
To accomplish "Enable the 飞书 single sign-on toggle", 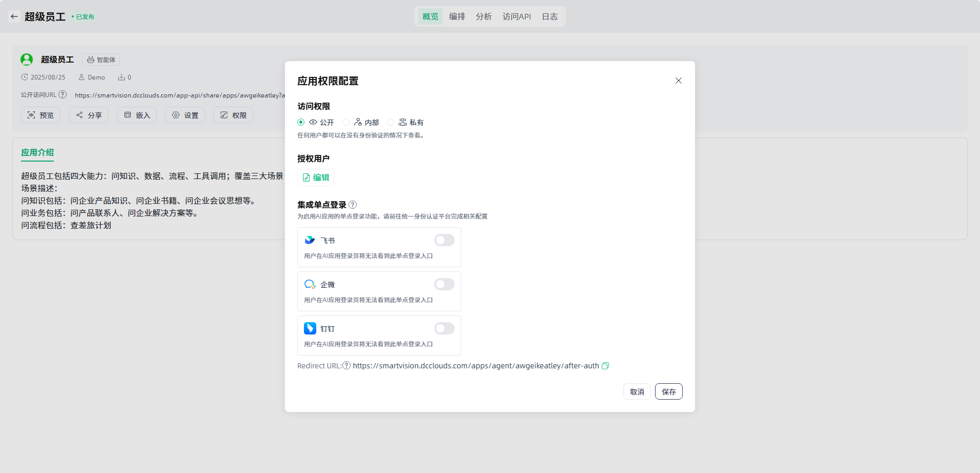I will 444,240.
